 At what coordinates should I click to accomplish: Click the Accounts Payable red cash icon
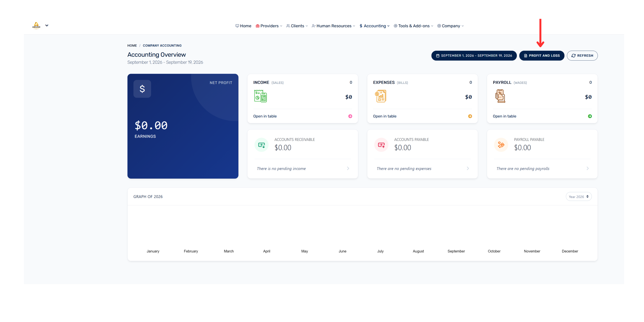[381, 145]
